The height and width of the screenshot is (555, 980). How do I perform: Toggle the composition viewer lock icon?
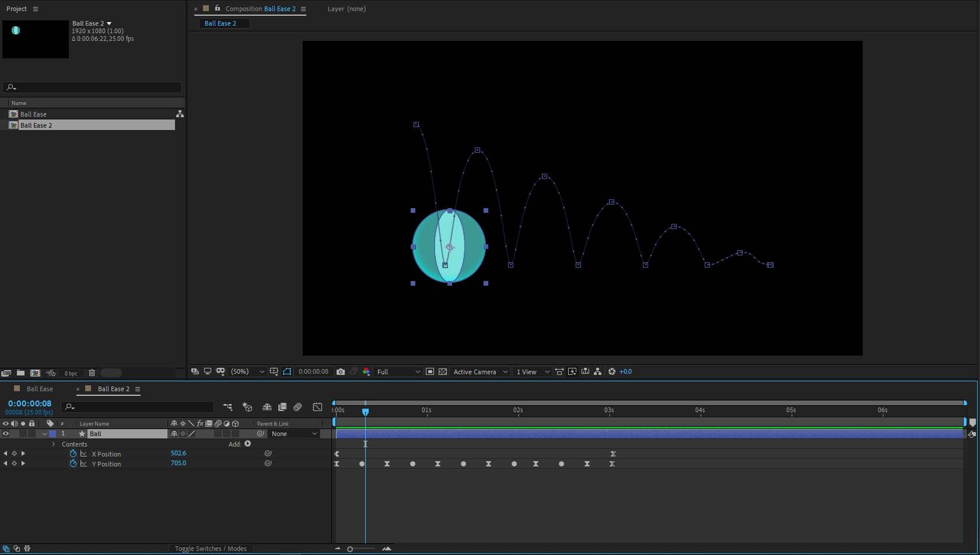coord(218,9)
